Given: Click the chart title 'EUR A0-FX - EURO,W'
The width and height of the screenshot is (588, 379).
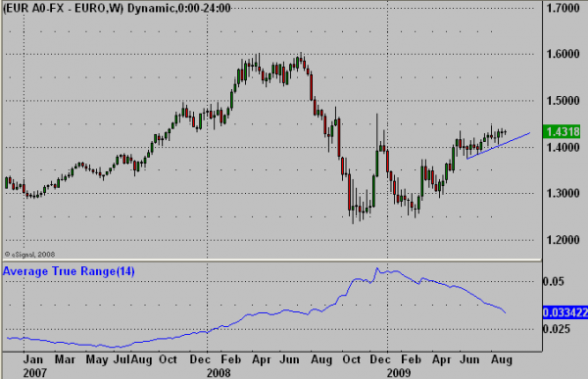Looking at the screenshot, I should pos(63,8).
